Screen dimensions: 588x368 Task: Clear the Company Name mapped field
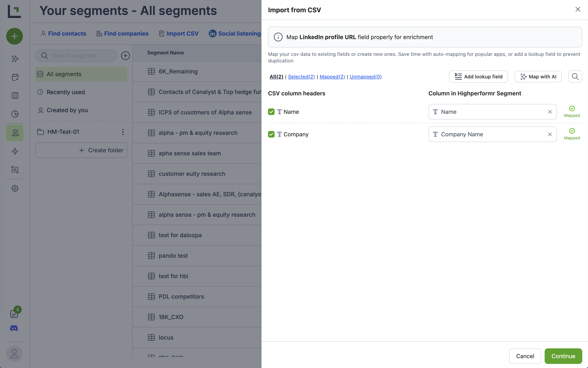(550, 134)
